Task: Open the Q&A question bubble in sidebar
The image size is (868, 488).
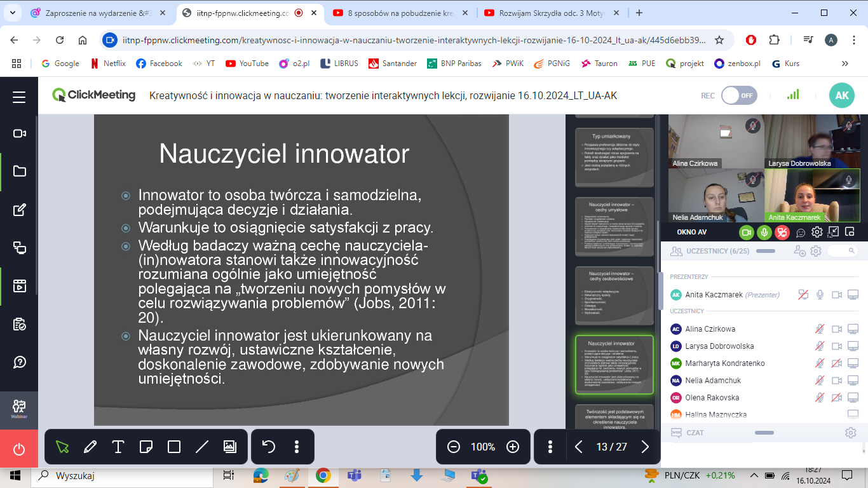Action: pyautogui.click(x=19, y=362)
